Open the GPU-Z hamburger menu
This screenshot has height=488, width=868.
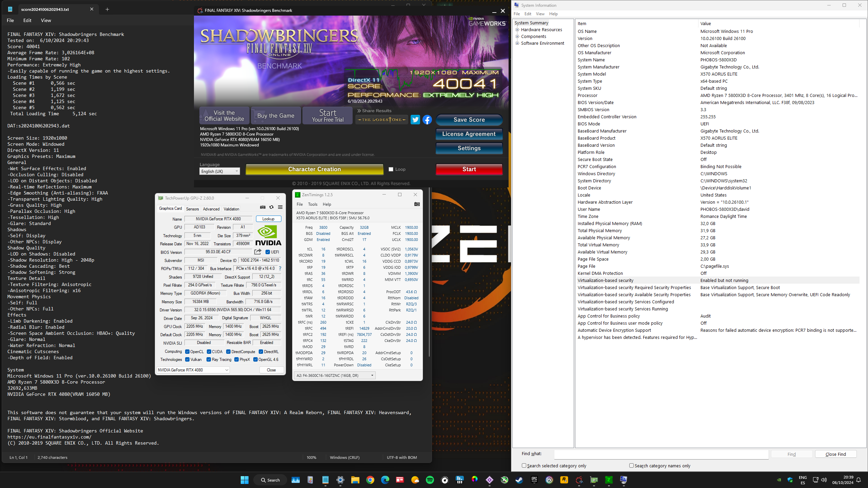tap(280, 207)
